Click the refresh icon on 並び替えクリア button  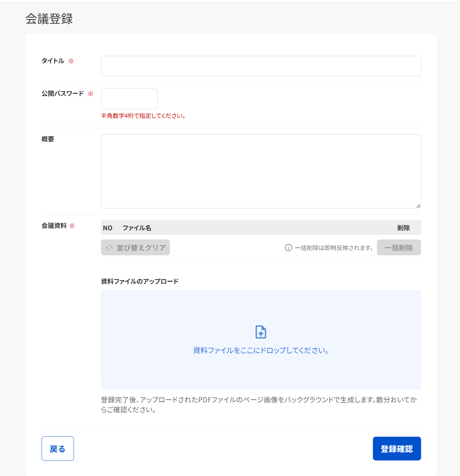click(109, 247)
